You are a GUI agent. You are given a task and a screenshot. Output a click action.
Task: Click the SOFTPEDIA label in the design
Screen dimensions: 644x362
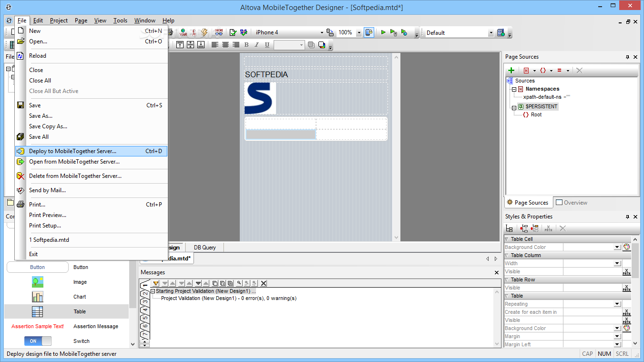[x=266, y=74]
